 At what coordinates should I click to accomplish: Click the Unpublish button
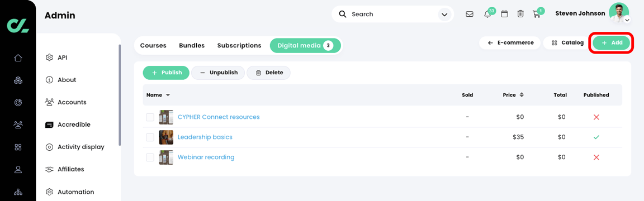click(218, 73)
